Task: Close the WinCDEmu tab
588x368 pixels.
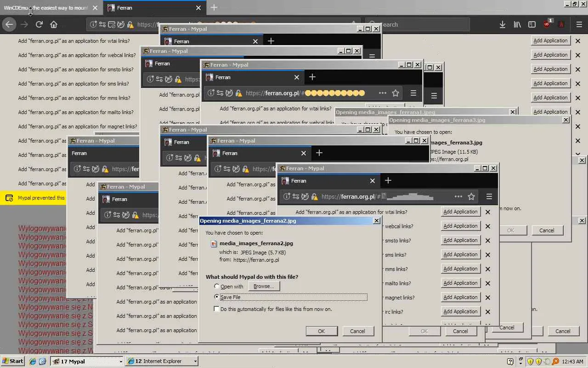Action: coord(95,8)
